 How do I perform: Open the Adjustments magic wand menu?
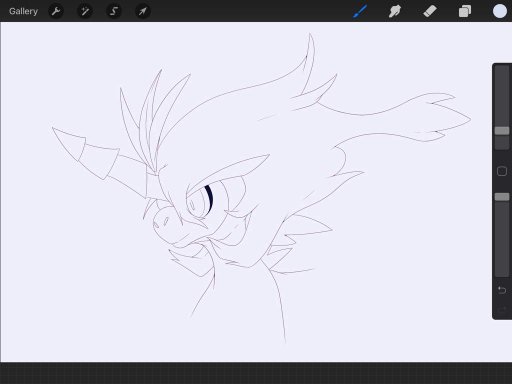85,11
